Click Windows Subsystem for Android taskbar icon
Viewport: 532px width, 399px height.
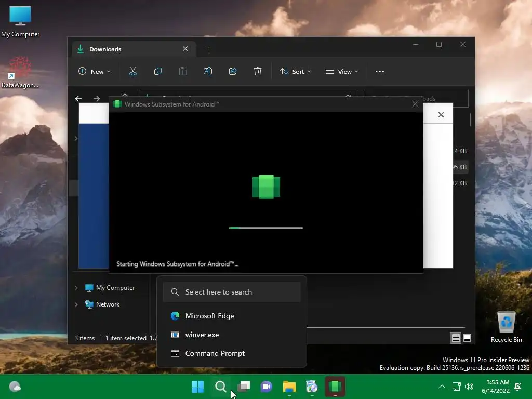(335, 387)
